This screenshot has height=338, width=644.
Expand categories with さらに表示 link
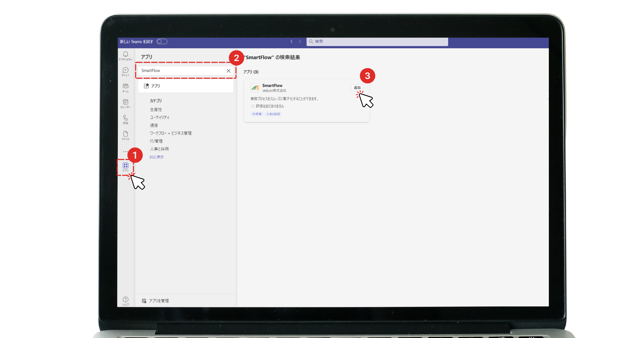156,157
